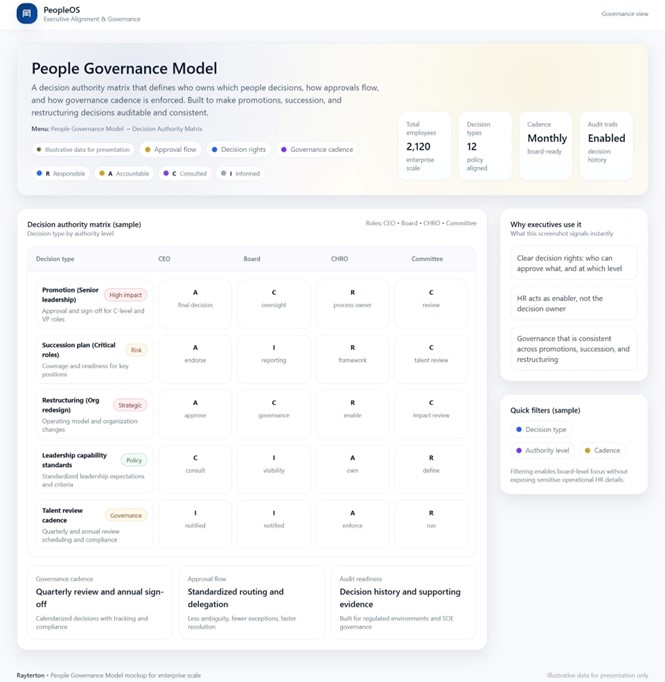Viewport: 665px width, 682px height.
Task: Click the Policy tag
Action: [134, 460]
